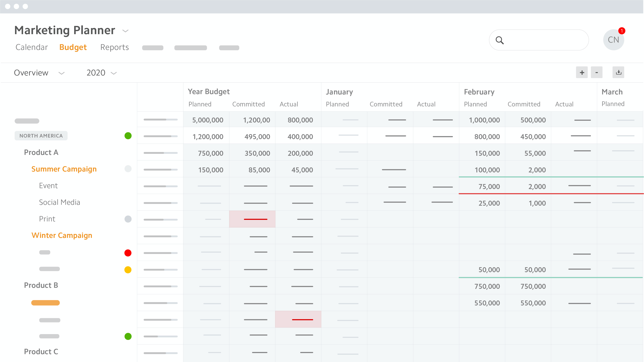
Task: Click the red notification badge
Action: pyautogui.click(x=622, y=31)
